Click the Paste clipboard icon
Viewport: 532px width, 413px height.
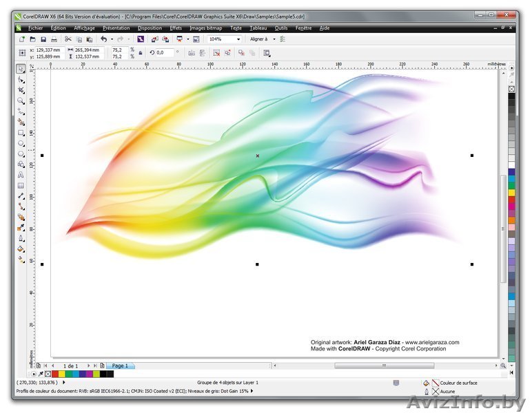coord(90,39)
